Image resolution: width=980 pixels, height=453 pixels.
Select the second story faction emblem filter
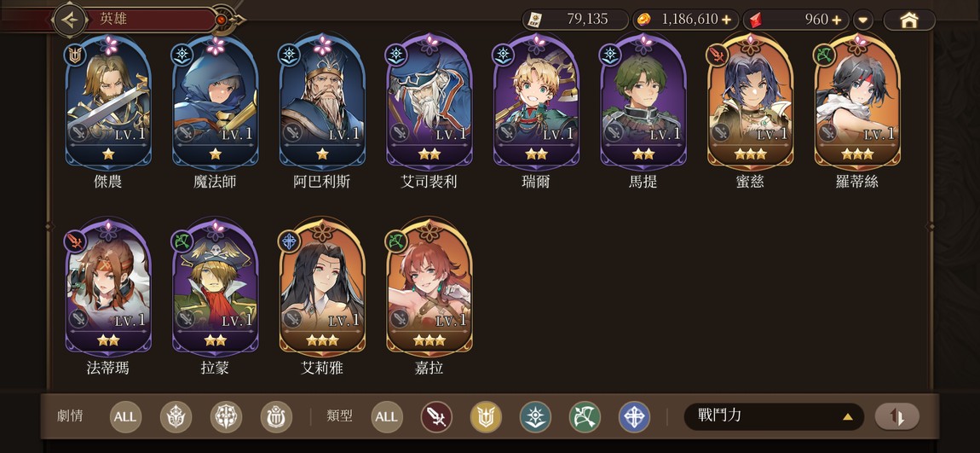(226, 417)
